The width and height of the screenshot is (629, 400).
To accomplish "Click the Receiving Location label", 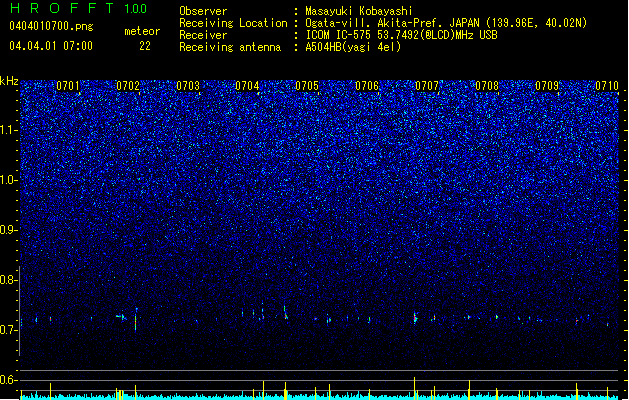I will (233, 23).
